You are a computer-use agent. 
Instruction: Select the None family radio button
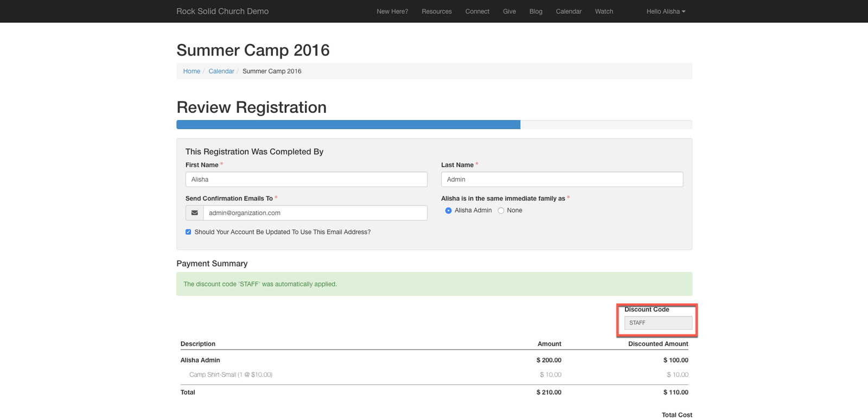pyautogui.click(x=501, y=211)
